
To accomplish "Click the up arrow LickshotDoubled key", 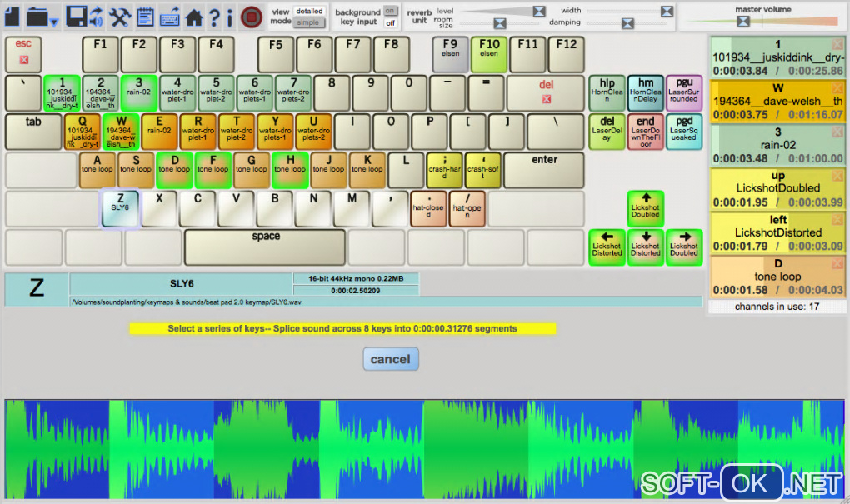I will [x=646, y=208].
